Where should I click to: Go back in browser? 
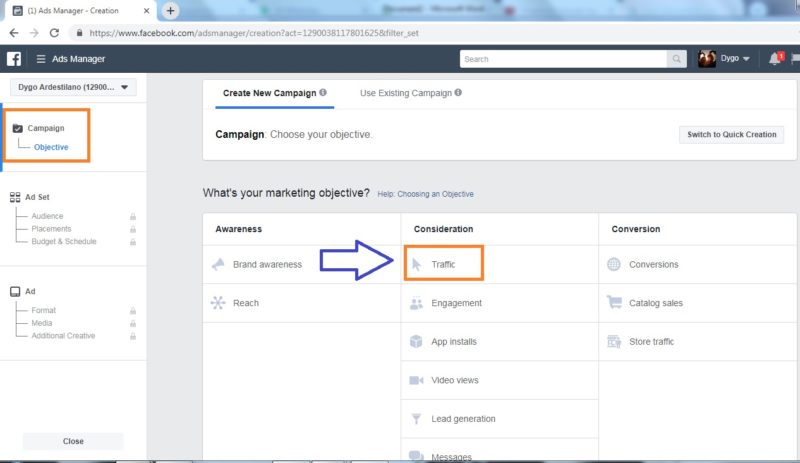[14, 33]
